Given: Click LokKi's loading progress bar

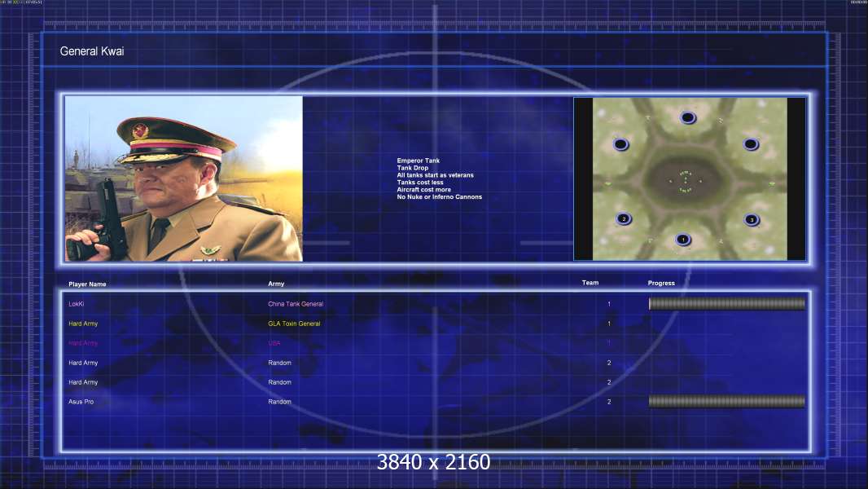Looking at the screenshot, I should tap(727, 303).
